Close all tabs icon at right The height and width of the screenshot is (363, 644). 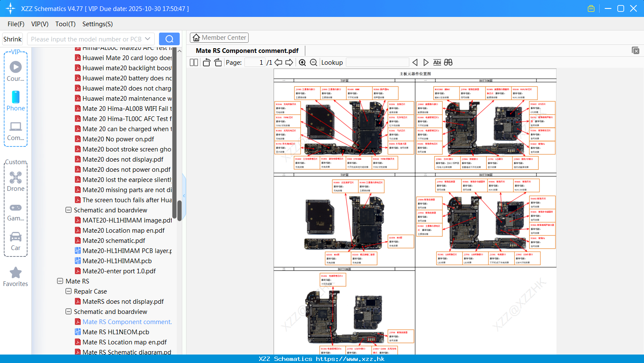636,50
